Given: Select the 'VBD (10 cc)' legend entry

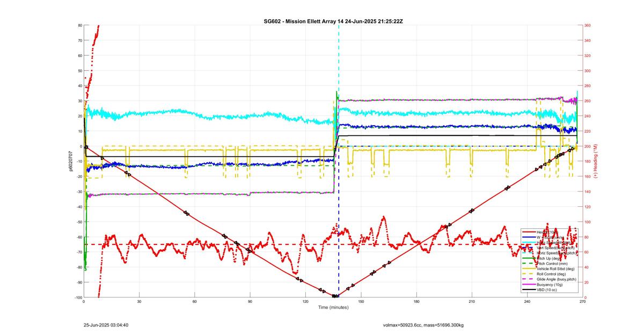Looking at the screenshot, I should 547,289.
